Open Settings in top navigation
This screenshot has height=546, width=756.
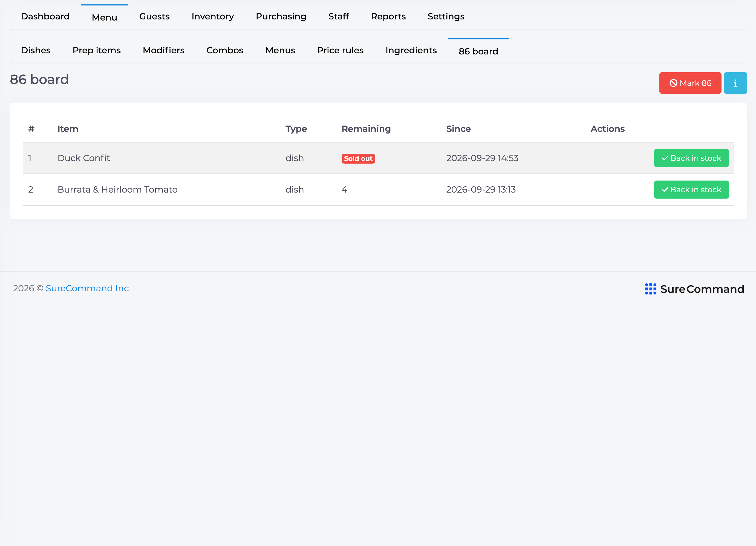(x=446, y=16)
